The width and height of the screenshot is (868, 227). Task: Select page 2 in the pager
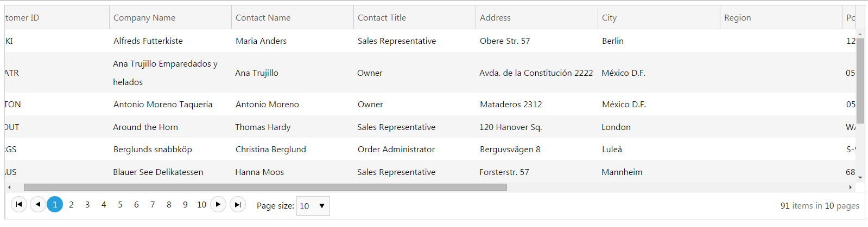[x=71, y=204]
